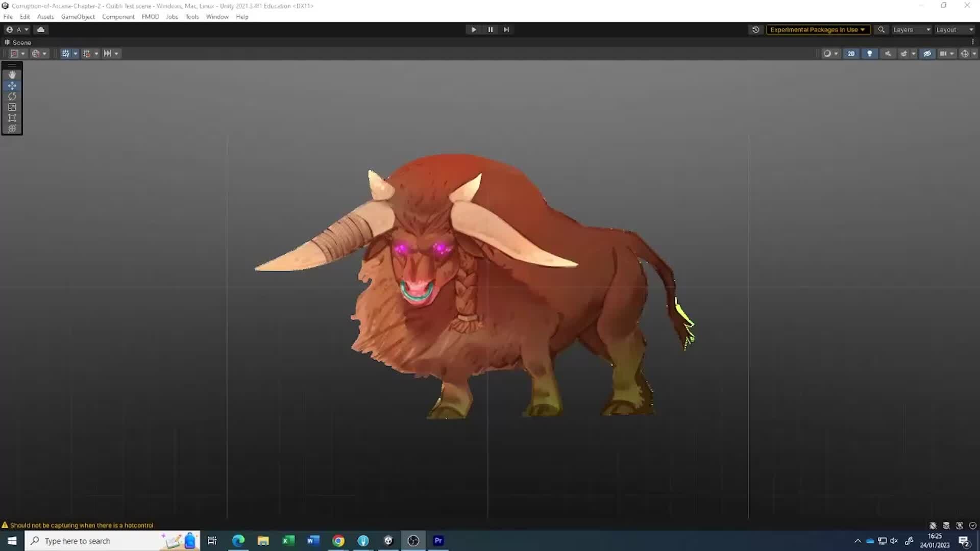Open the Layers dropdown
Viewport: 980px width, 551px height.
coord(912,30)
